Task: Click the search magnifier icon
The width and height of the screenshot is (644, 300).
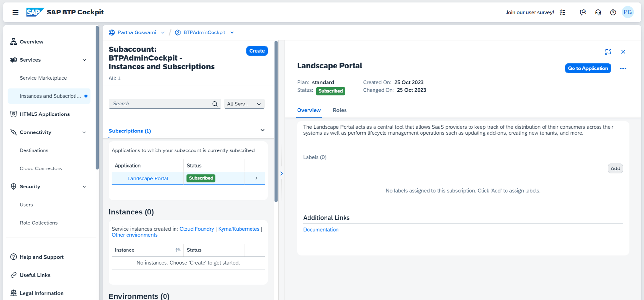Action: pos(215,104)
